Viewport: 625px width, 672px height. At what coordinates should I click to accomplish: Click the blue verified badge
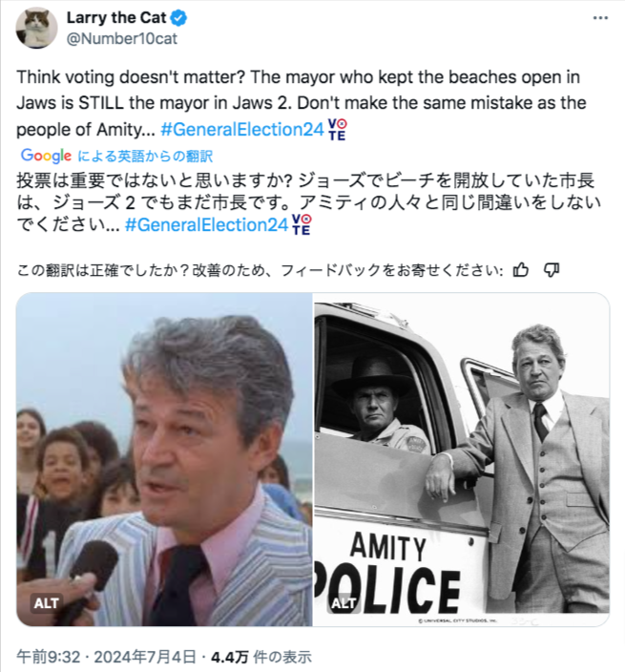(x=178, y=18)
